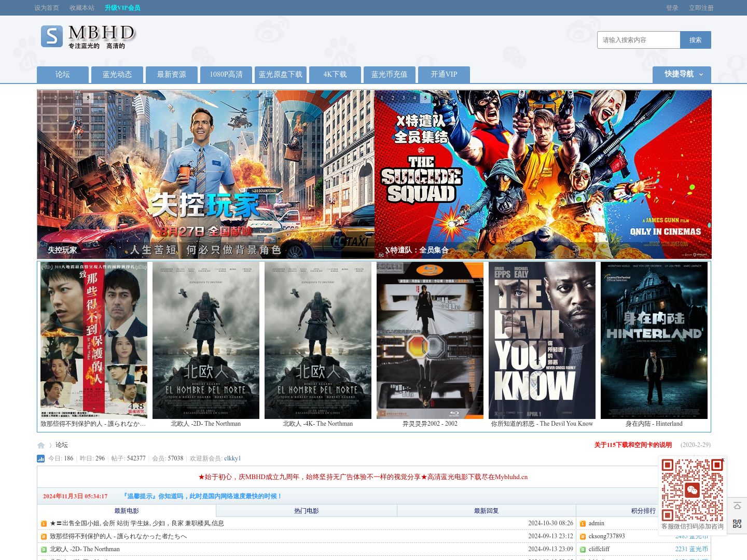
Task: Select slide 5 on the 失控玩家 banner
Action: point(88,98)
